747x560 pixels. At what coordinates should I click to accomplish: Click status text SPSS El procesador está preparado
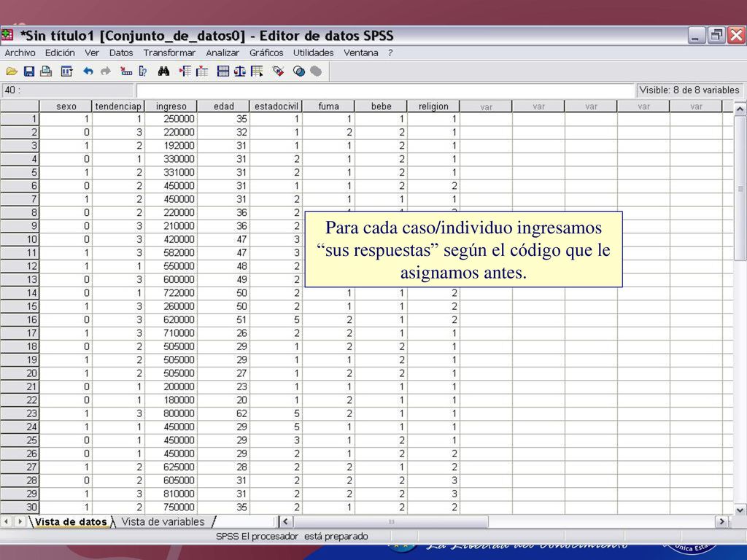(x=292, y=537)
